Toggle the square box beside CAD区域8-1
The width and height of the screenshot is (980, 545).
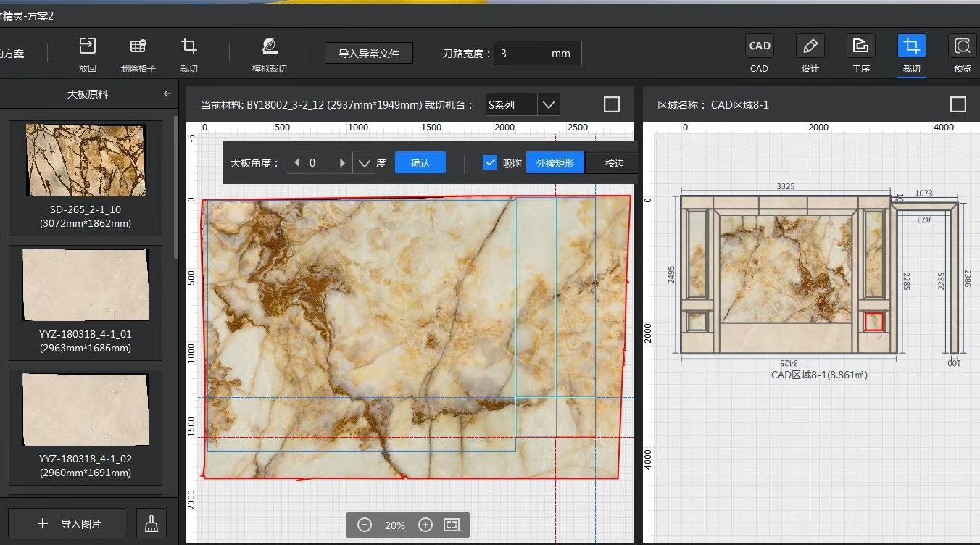pyautogui.click(x=958, y=104)
